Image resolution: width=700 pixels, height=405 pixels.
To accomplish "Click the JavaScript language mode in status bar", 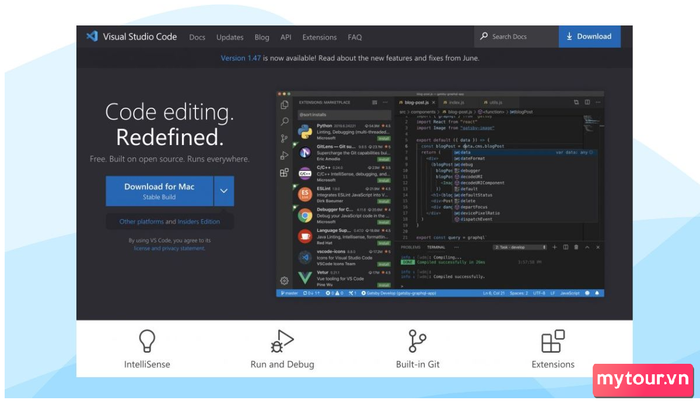I will tap(570, 293).
